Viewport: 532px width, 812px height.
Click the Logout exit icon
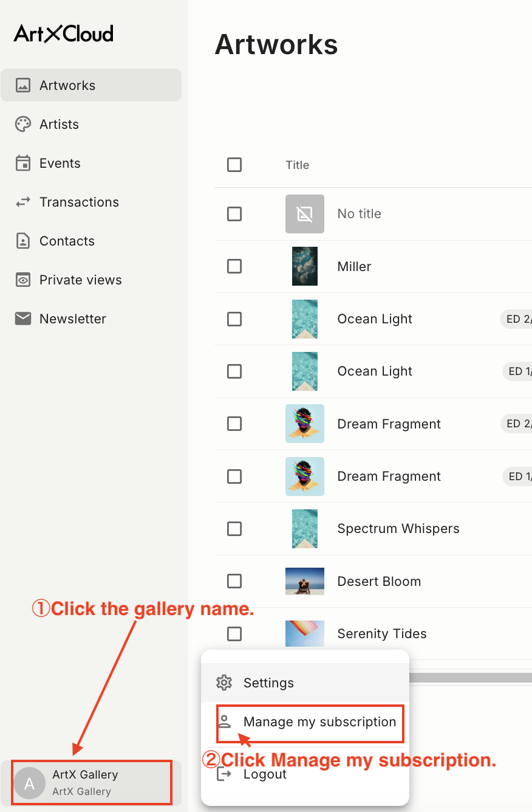[x=224, y=774]
